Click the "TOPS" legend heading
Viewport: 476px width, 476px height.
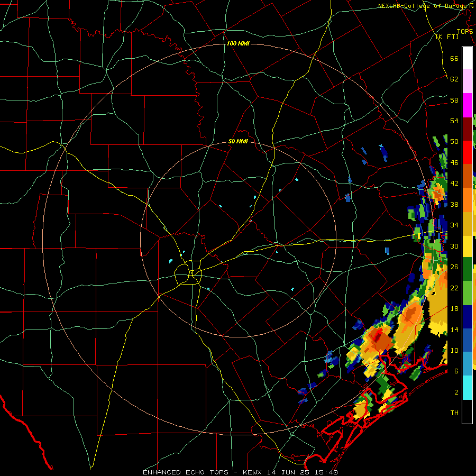465,32
